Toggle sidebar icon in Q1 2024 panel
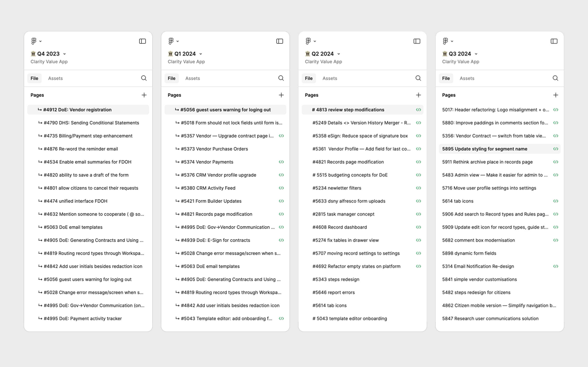 coord(280,41)
